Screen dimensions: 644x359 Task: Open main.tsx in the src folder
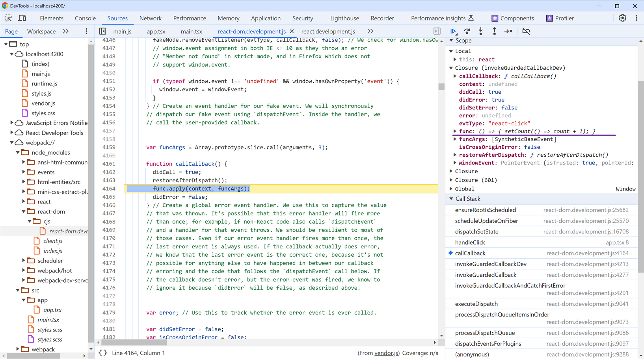coord(48,320)
